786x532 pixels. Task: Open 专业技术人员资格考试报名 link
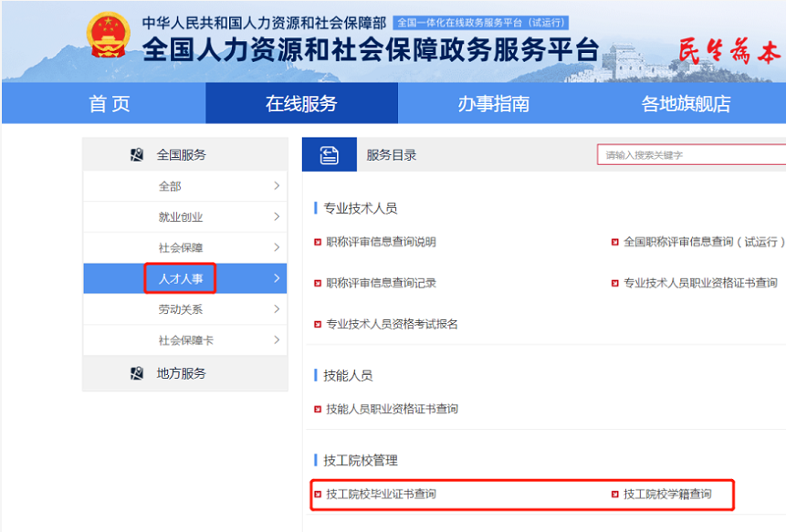392,325
